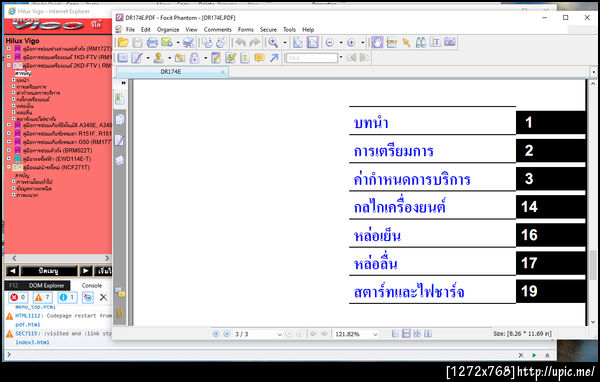Viewport: 600px width, 382px height.
Task: Click the Save disk icon in Foxit
Action: (137, 42)
